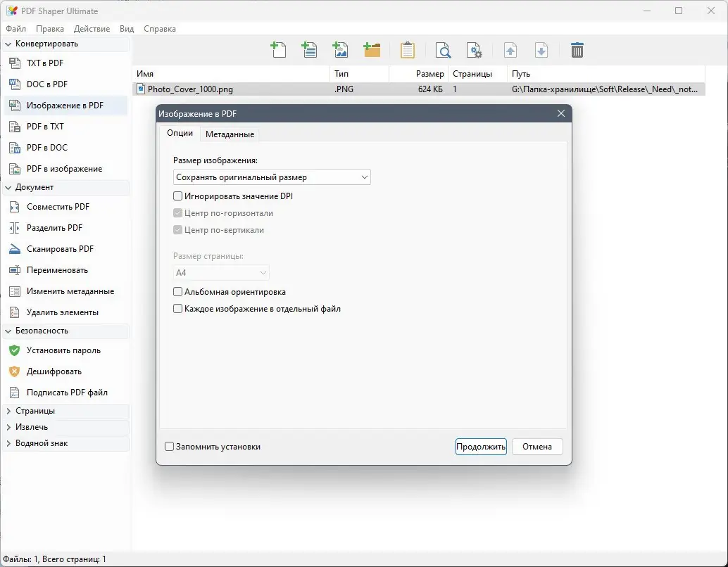Select the Опции tab
This screenshot has width=728, height=567.
pyautogui.click(x=180, y=133)
